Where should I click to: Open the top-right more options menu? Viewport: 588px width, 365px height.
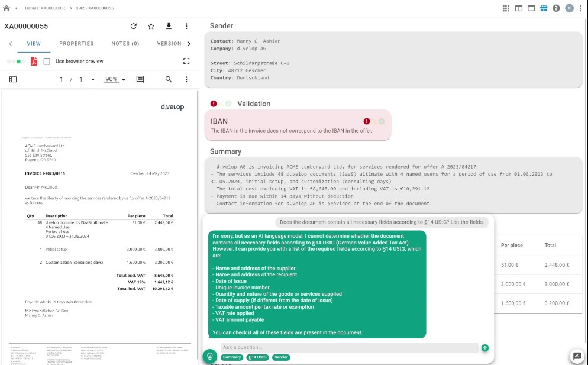(x=580, y=8)
